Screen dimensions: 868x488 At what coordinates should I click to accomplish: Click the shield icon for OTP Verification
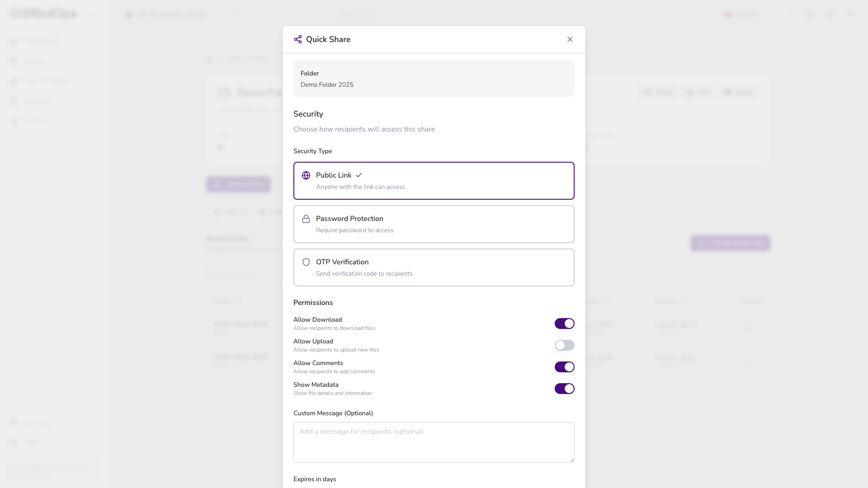coord(306,262)
